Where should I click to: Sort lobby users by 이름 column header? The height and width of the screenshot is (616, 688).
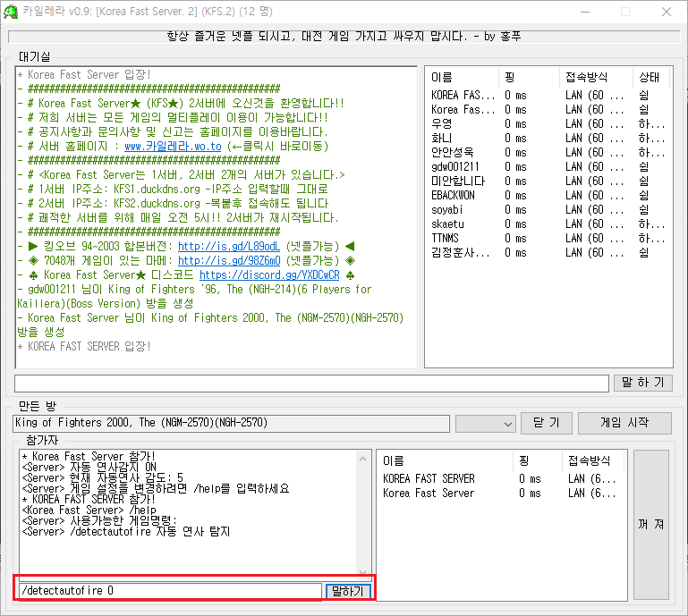(463, 78)
